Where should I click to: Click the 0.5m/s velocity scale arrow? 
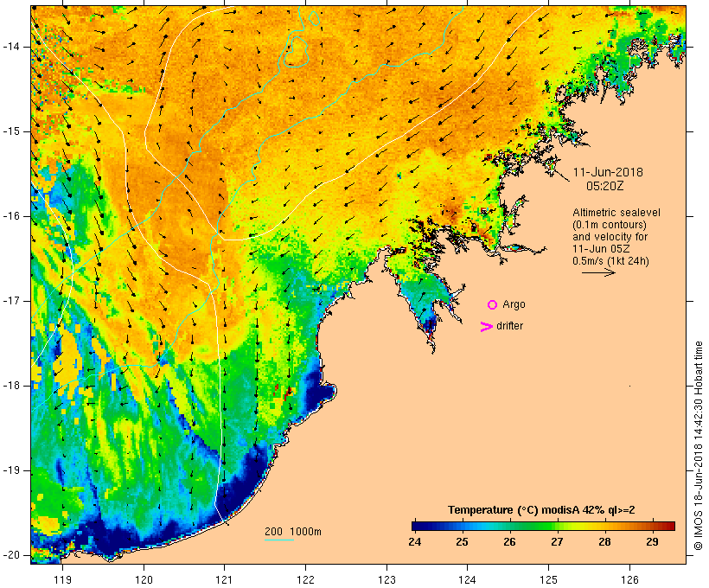pos(598,272)
